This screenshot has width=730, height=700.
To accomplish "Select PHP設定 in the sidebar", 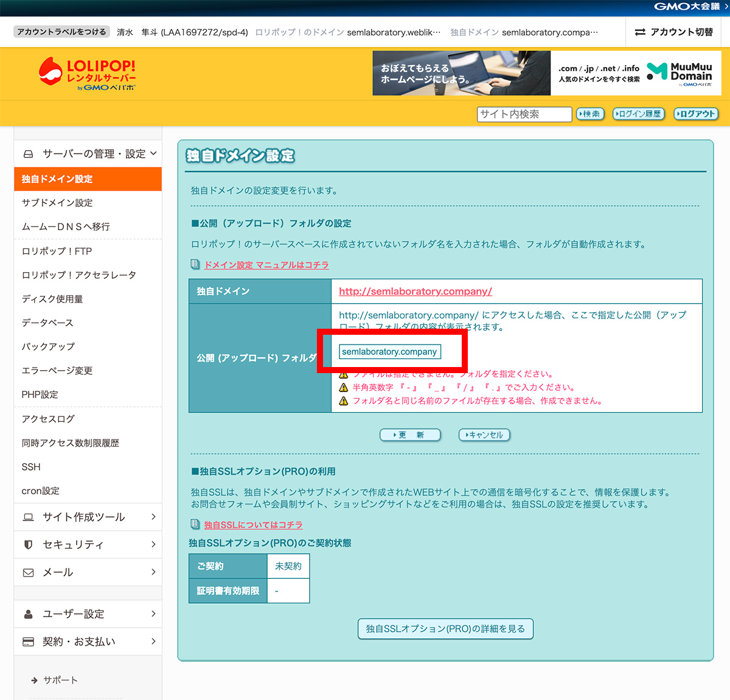I will coord(39,394).
